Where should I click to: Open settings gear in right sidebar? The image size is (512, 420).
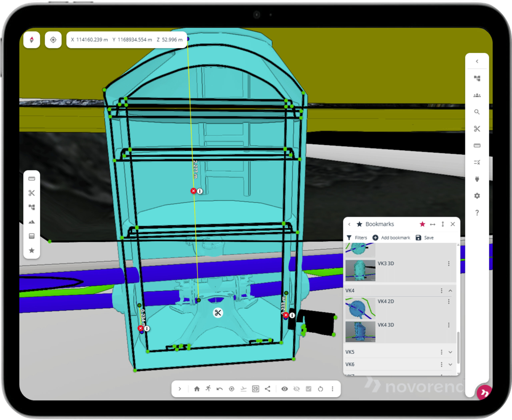pyautogui.click(x=477, y=196)
